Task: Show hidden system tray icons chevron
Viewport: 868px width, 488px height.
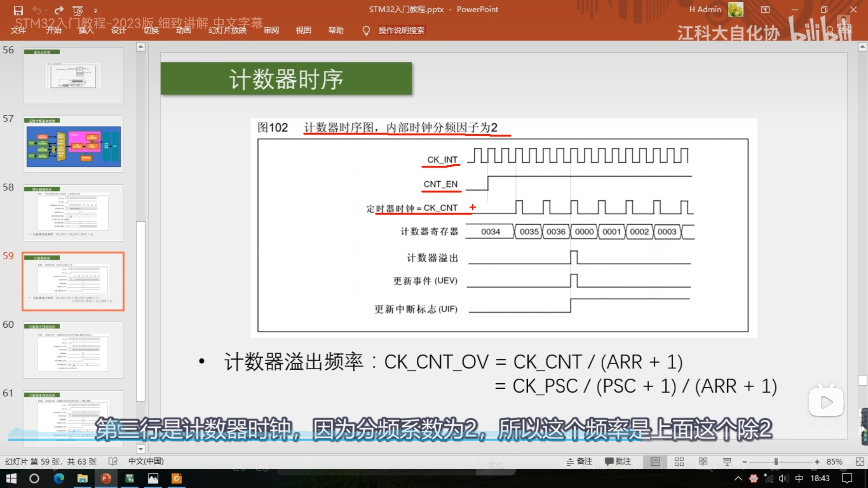Action: pyautogui.click(x=738, y=479)
